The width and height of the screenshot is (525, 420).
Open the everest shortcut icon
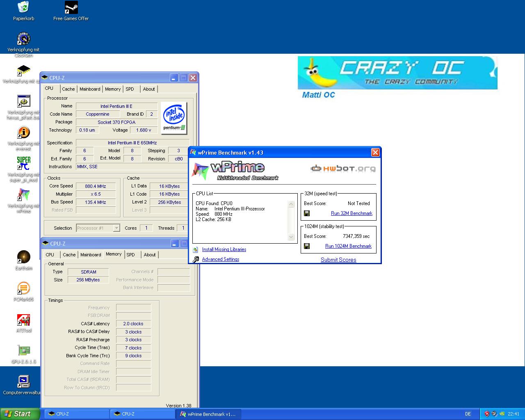(x=23, y=132)
